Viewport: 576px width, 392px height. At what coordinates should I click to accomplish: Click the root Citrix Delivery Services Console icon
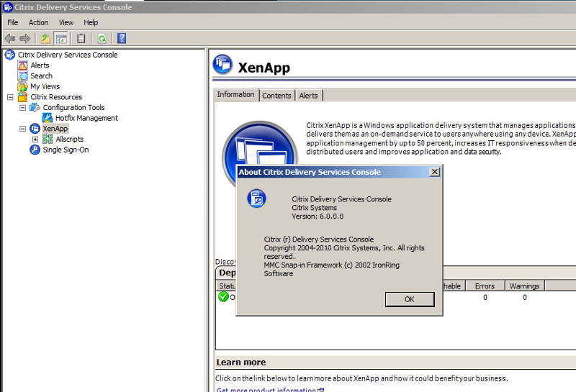coord(10,55)
